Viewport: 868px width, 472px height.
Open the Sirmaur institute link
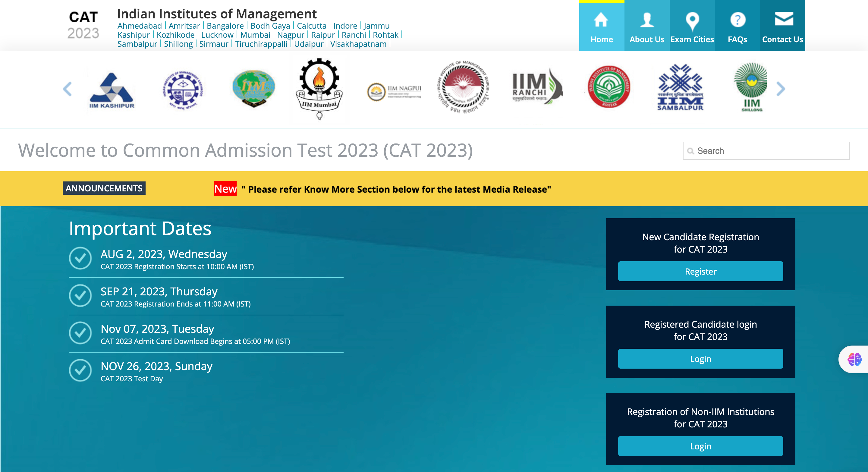click(214, 44)
